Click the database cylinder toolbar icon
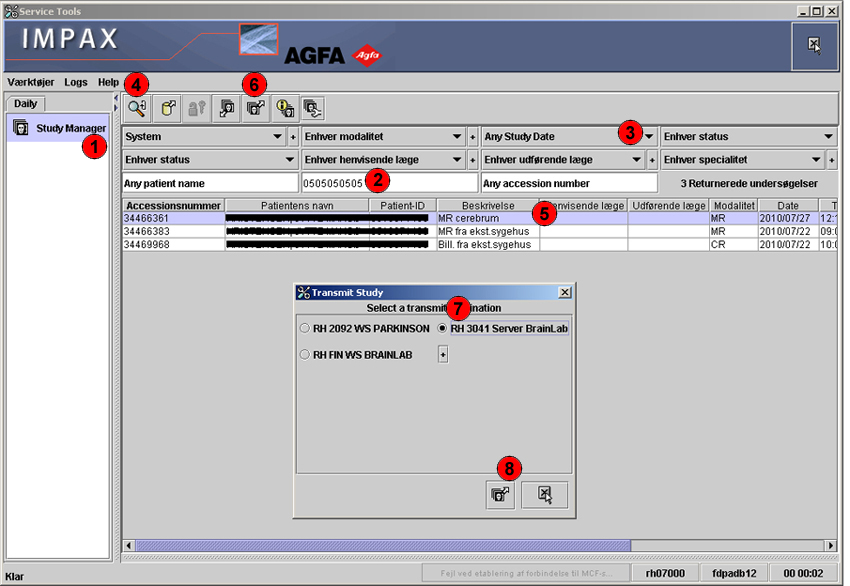The height and width of the screenshot is (586, 850). pyautogui.click(x=168, y=108)
